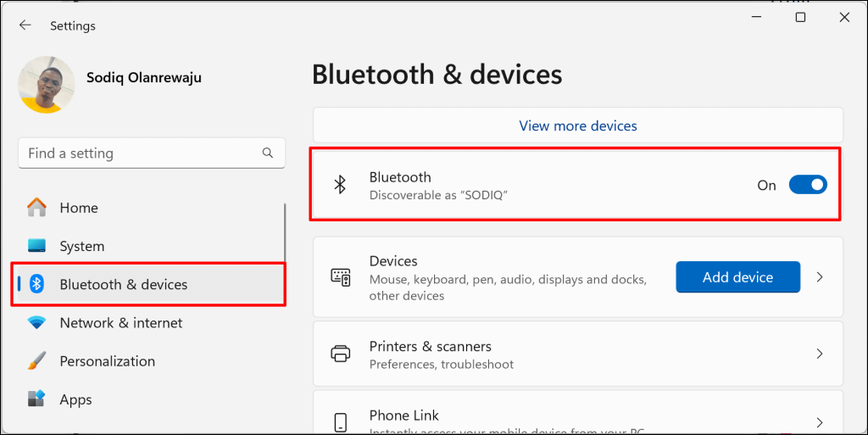
Task: Click the search magnifier icon
Action: 268,153
